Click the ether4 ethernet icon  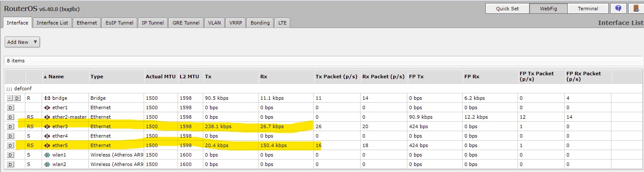click(47, 136)
